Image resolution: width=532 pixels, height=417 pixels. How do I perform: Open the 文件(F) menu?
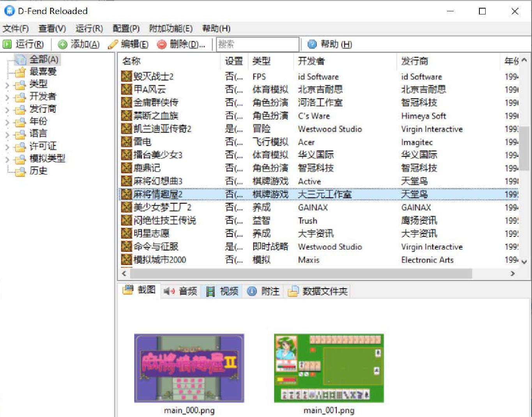[x=16, y=28]
